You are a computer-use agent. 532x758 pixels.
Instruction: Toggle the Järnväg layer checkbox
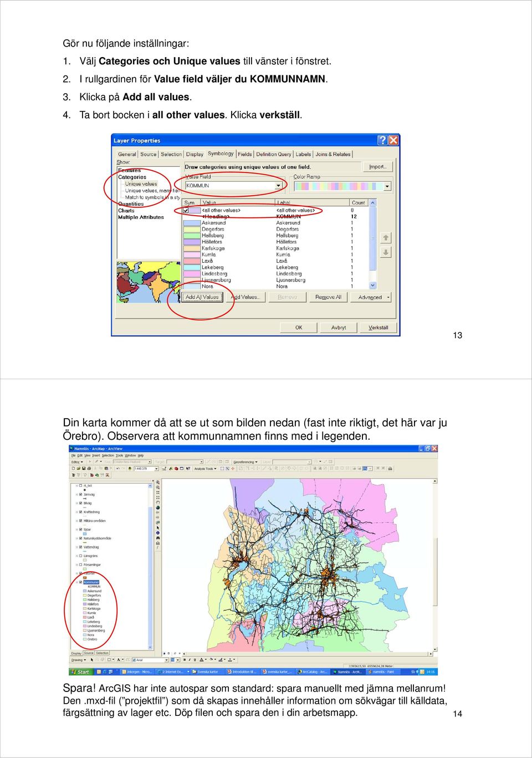[x=81, y=494]
